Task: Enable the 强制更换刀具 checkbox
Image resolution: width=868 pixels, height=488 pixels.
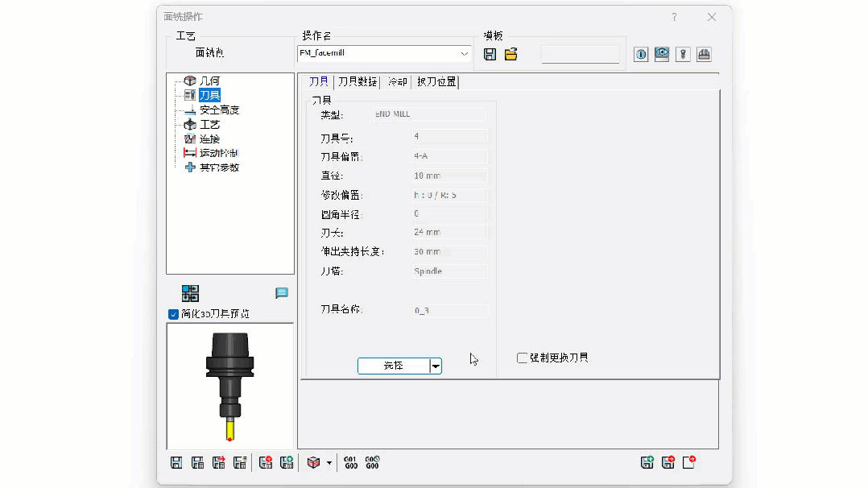Action: (522, 358)
